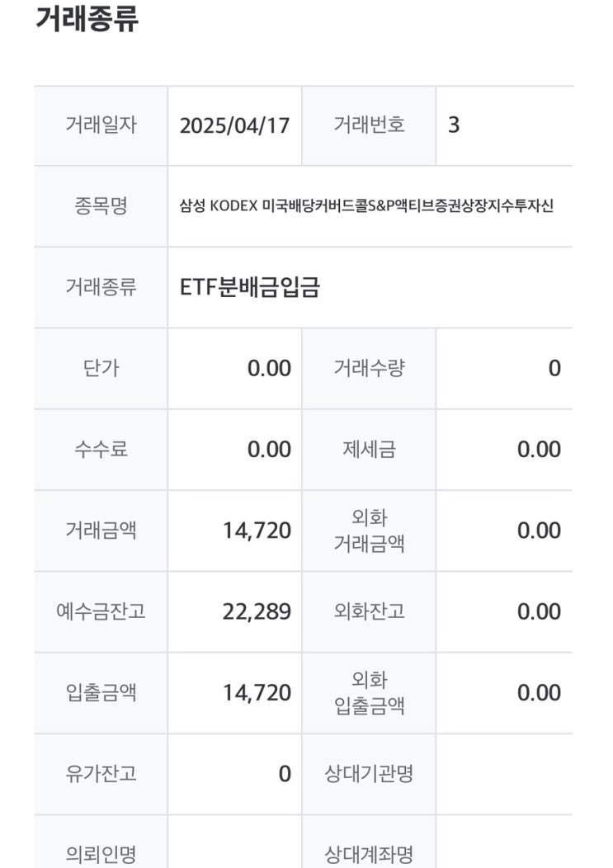Tap the 거래번호 label cell
Viewport: 613px width, 868px height.
click(x=369, y=125)
